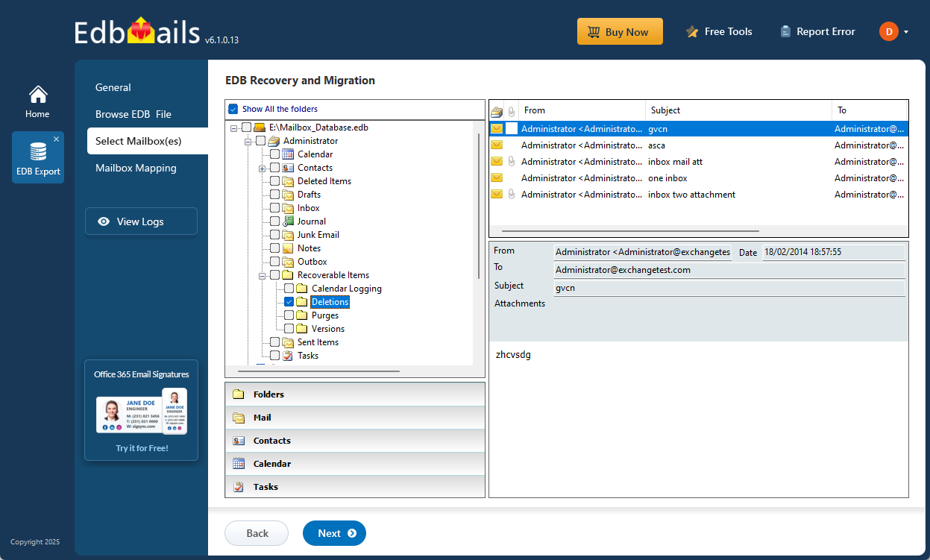This screenshot has width=930, height=560.
Task: Go to Browse EDB File step
Action: point(133,114)
